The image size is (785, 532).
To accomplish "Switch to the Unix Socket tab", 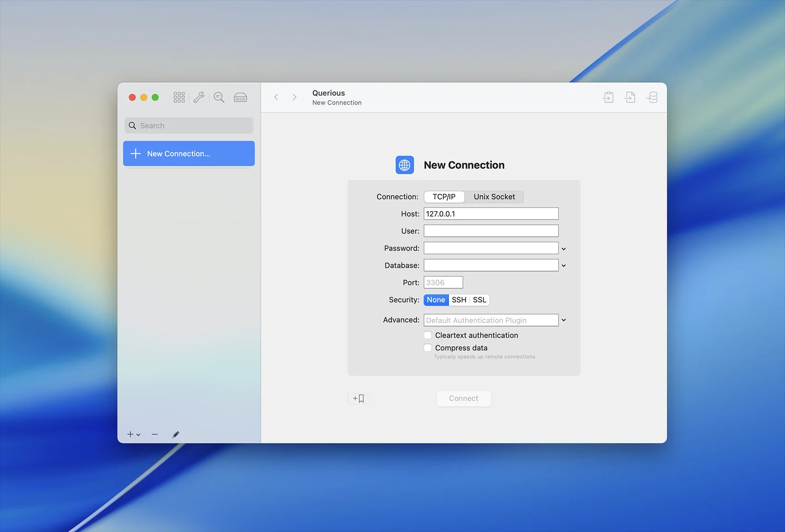I will click(x=494, y=197).
